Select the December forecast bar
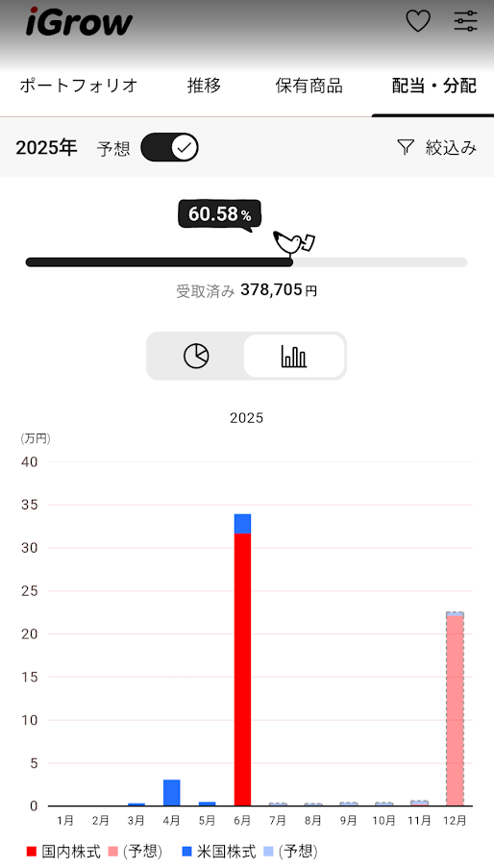The height and width of the screenshot is (868, 494). tap(455, 708)
